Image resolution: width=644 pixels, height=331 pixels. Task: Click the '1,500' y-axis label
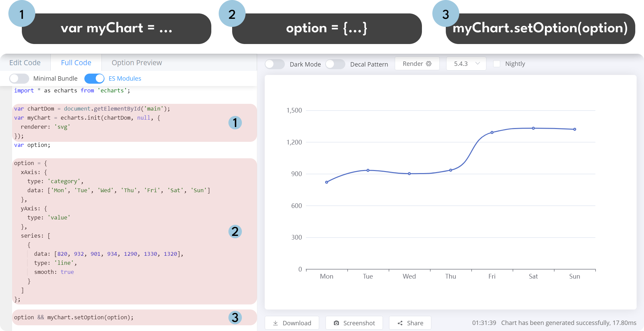coord(294,110)
